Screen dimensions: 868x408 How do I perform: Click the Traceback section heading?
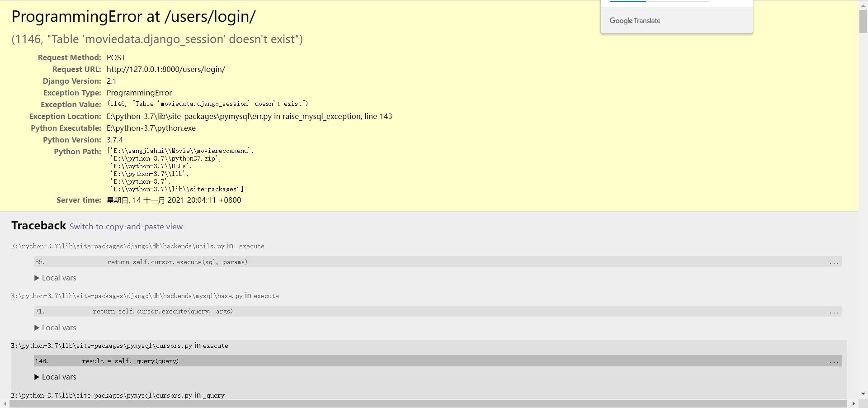pyautogui.click(x=38, y=225)
